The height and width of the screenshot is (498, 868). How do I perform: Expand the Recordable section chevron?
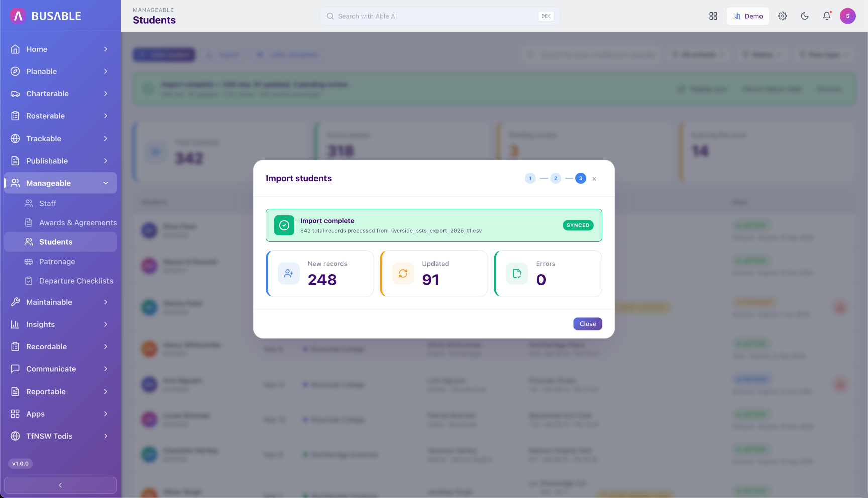pyautogui.click(x=106, y=347)
